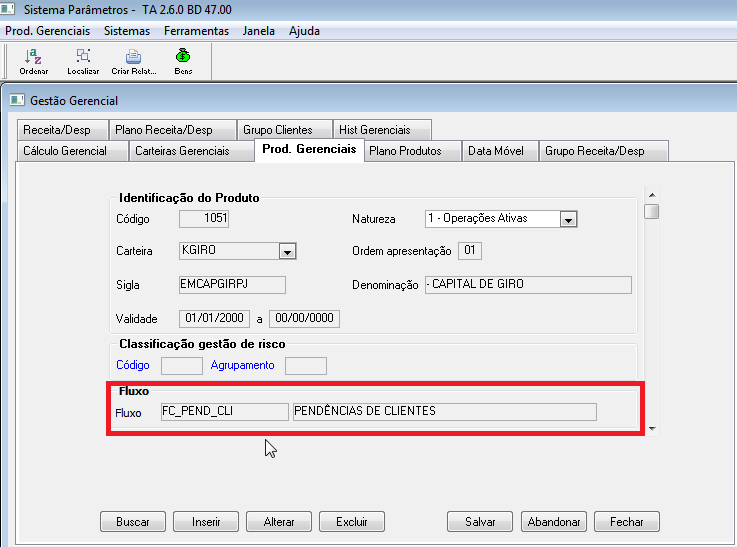Switch to the Cálculo Gerencial tab
Image resolution: width=737 pixels, height=547 pixels.
point(72,151)
